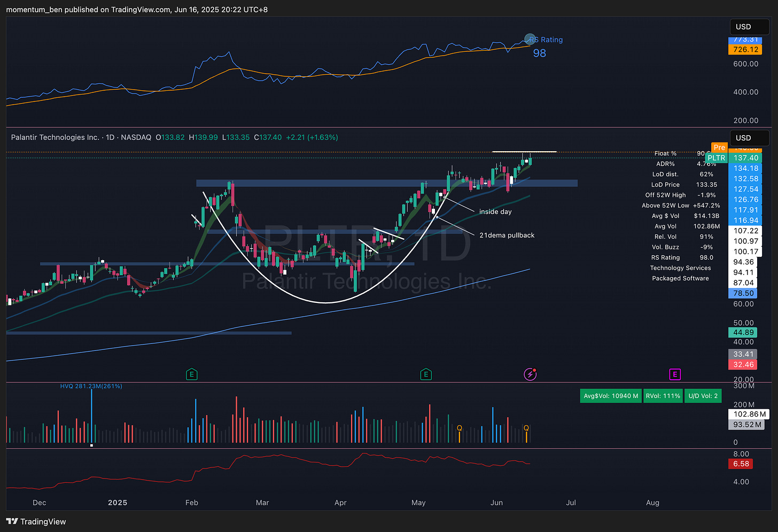
Task: Click the blue 134.18 price label
Action: pyautogui.click(x=746, y=168)
